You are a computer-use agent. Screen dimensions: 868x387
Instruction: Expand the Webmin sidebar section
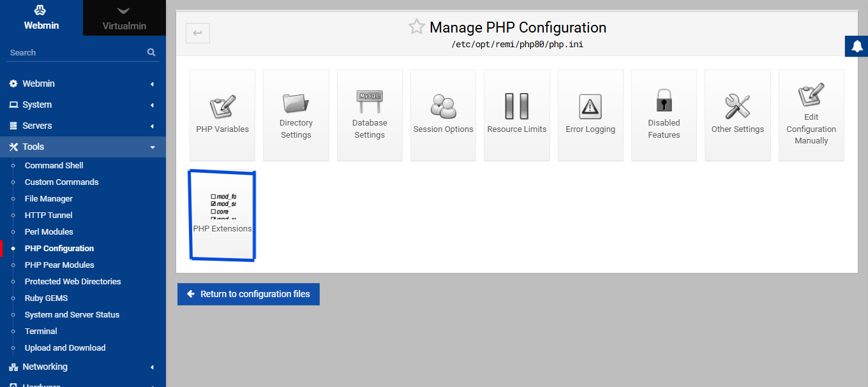pyautogui.click(x=82, y=84)
